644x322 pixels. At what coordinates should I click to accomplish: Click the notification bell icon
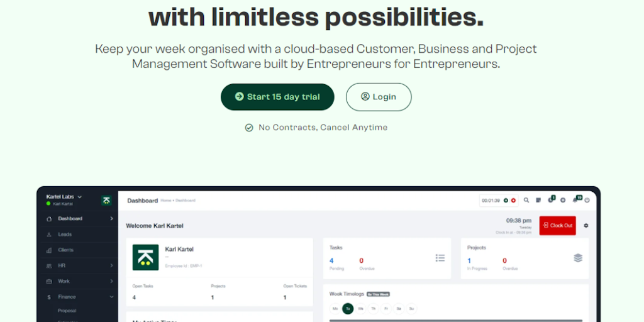point(575,201)
